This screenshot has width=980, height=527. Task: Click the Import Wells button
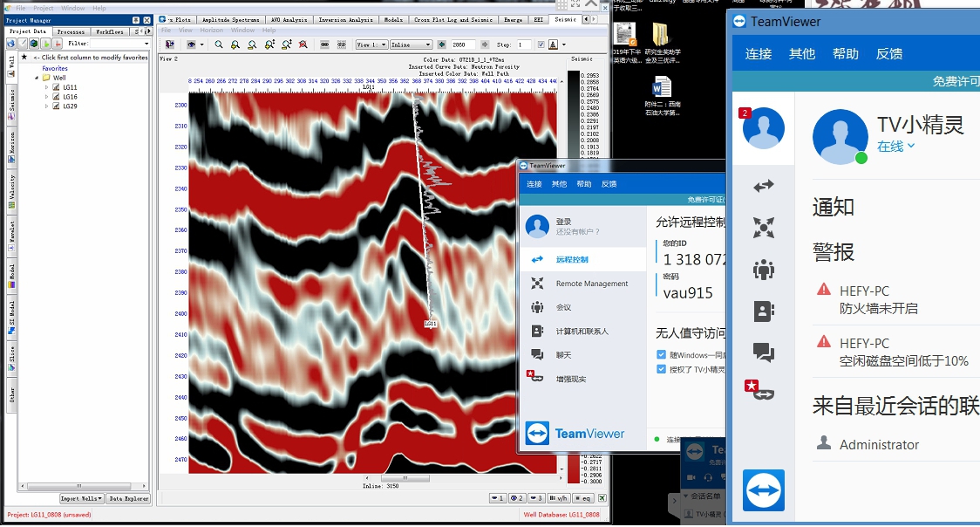click(80, 499)
